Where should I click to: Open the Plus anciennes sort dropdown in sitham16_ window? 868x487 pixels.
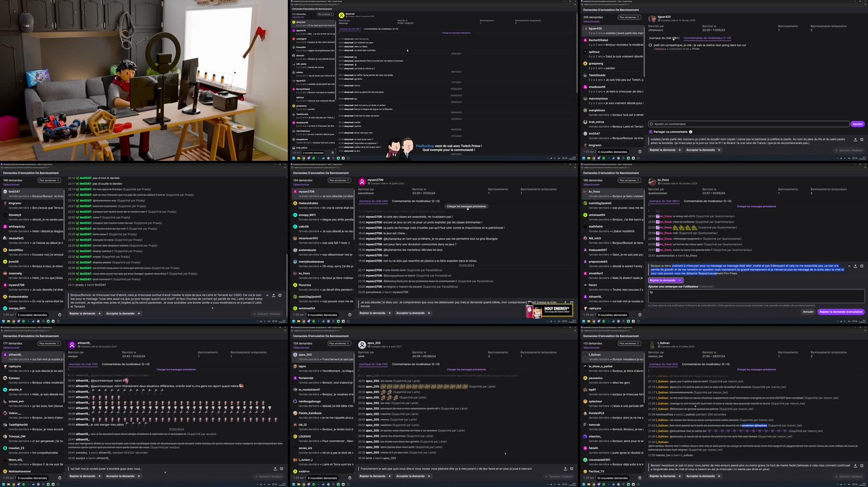coord(49,343)
